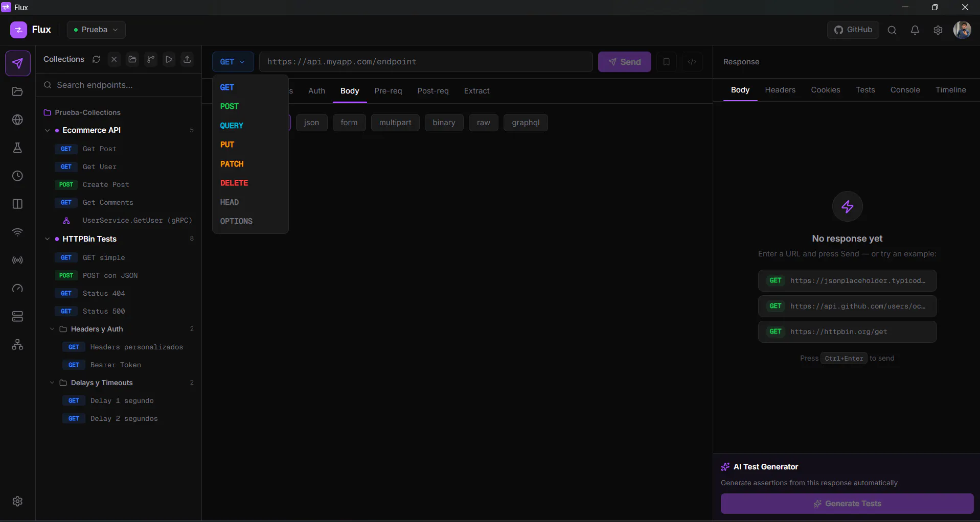The image size is (980, 522).
Task: Open the search icon in top bar
Action: click(892, 30)
